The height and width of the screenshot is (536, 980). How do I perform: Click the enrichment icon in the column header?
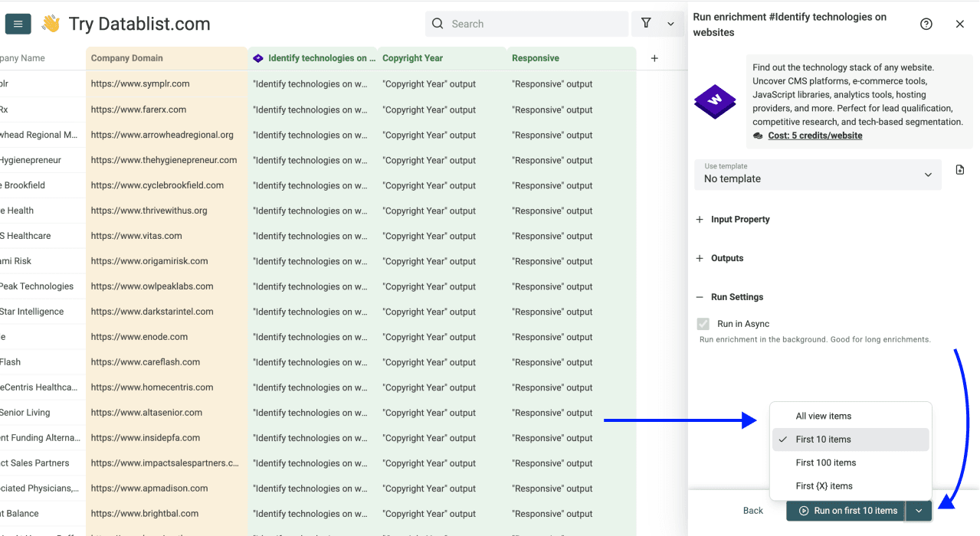point(257,57)
